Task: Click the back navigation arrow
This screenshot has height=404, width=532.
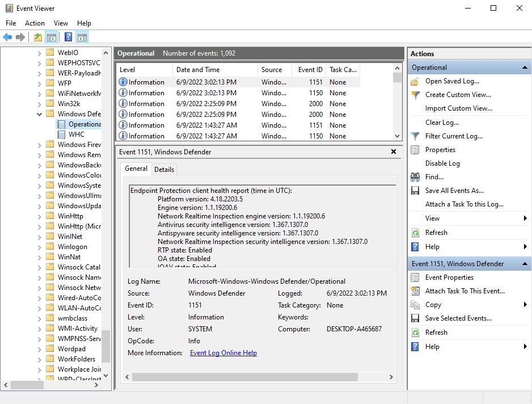Action: (7, 37)
